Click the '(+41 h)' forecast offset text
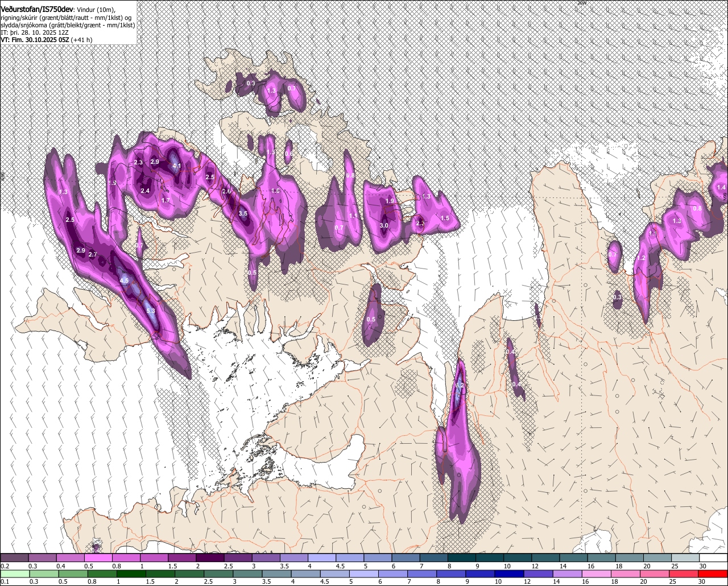Image resolution: width=728 pixels, height=586 pixels. [82, 40]
